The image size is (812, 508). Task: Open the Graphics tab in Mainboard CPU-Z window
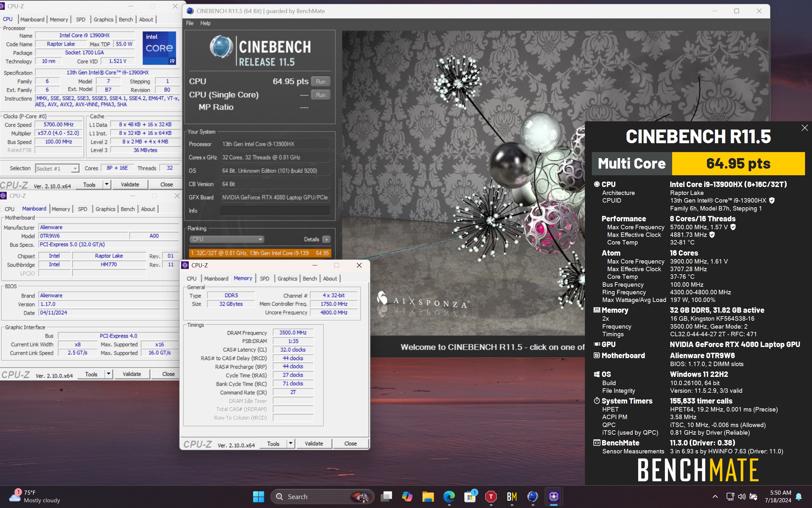105,209
